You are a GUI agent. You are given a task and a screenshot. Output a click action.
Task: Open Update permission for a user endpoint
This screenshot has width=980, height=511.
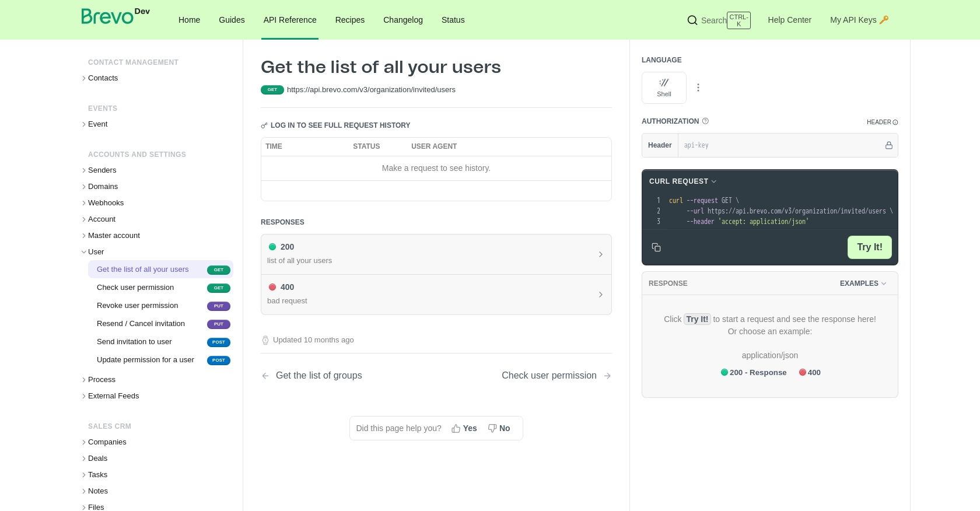(160, 360)
